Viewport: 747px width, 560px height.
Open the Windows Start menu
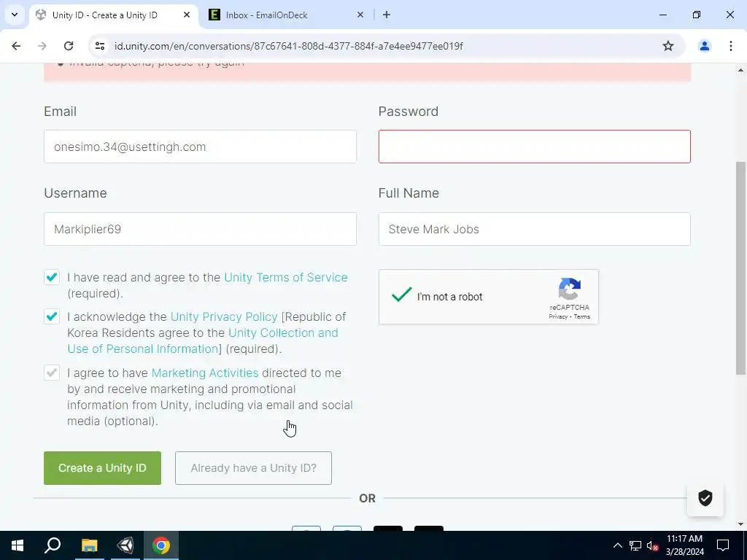coord(18,545)
